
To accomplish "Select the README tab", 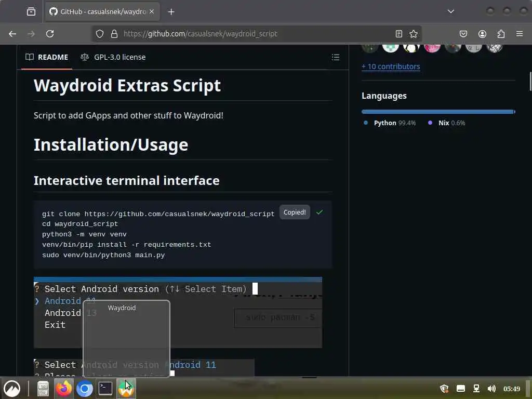I will click(x=47, y=57).
